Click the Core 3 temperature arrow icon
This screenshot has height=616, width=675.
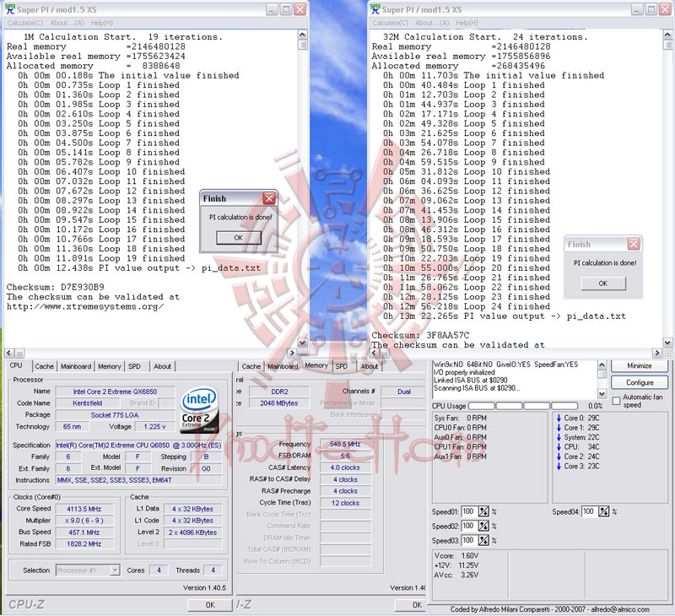pos(559,466)
